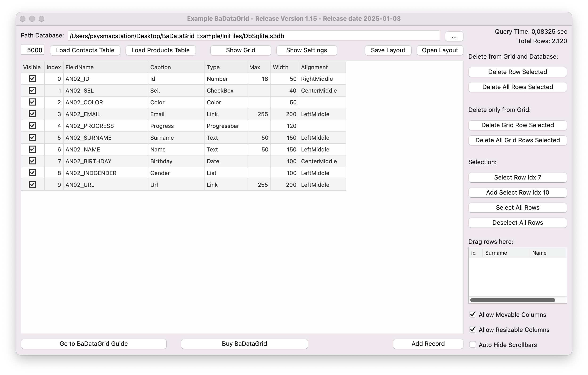Viewport: 588px width, 375px height.
Task: Uncheck Visible for AN02_COLOR field
Action: 32,102
